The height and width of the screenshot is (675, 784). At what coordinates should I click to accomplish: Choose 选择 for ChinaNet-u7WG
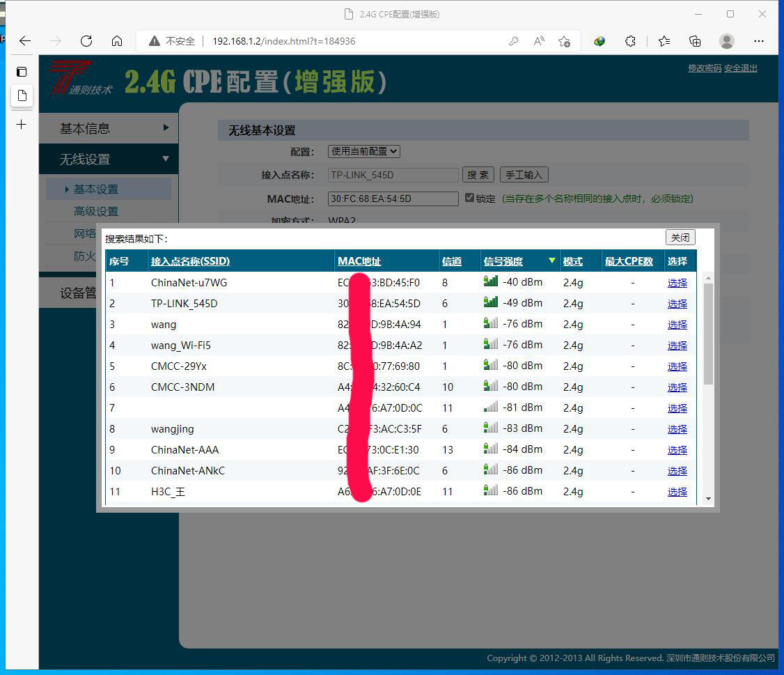coord(677,283)
